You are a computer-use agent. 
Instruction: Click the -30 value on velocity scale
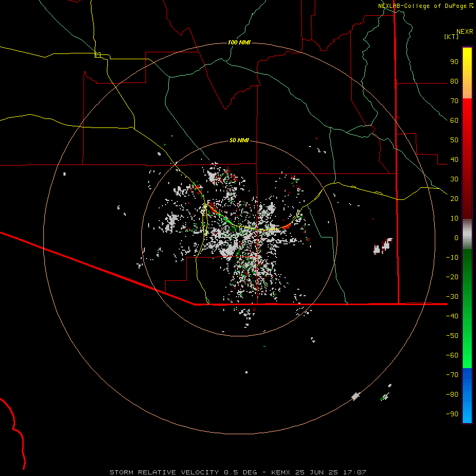tap(452, 297)
